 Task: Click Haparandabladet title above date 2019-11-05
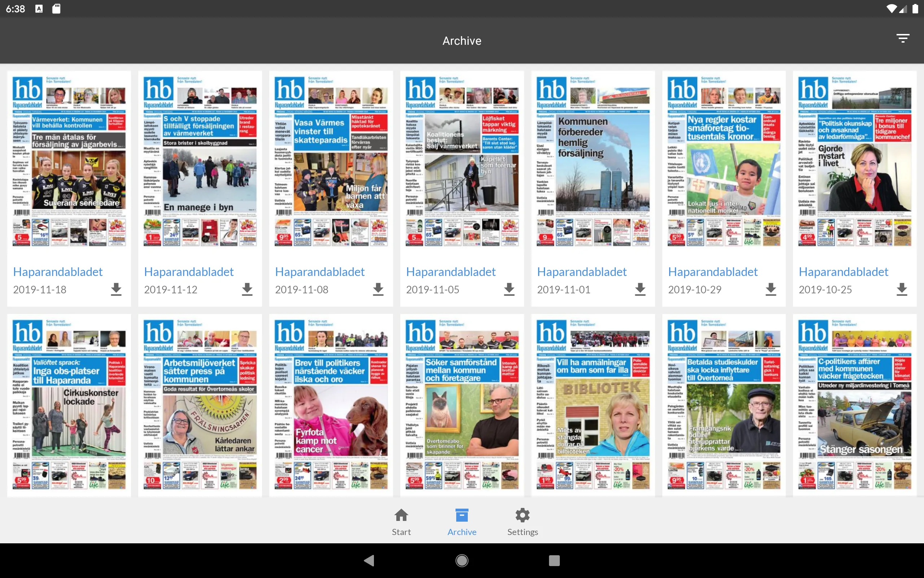click(x=450, y=272)
